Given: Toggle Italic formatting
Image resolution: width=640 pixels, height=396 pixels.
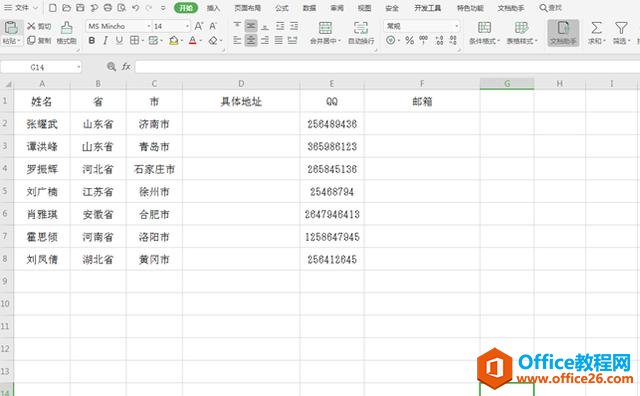Looking at the screenshot, I should tap(106, 40).
